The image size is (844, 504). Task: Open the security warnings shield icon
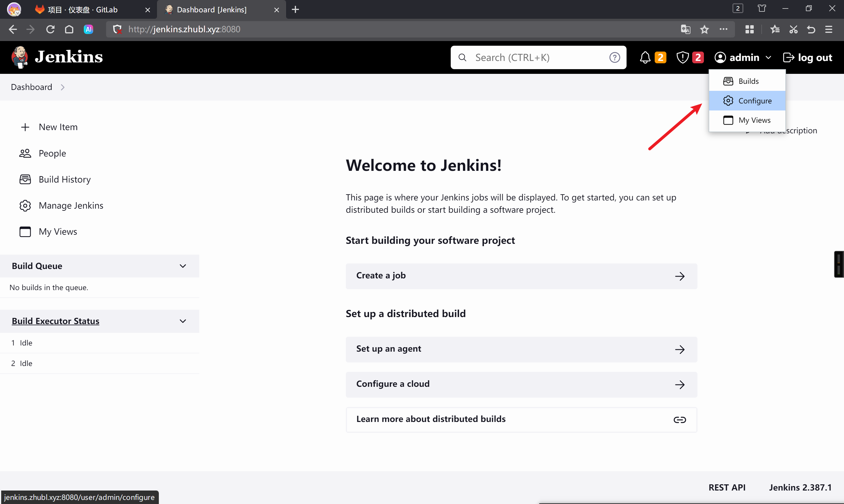(682, 57)
